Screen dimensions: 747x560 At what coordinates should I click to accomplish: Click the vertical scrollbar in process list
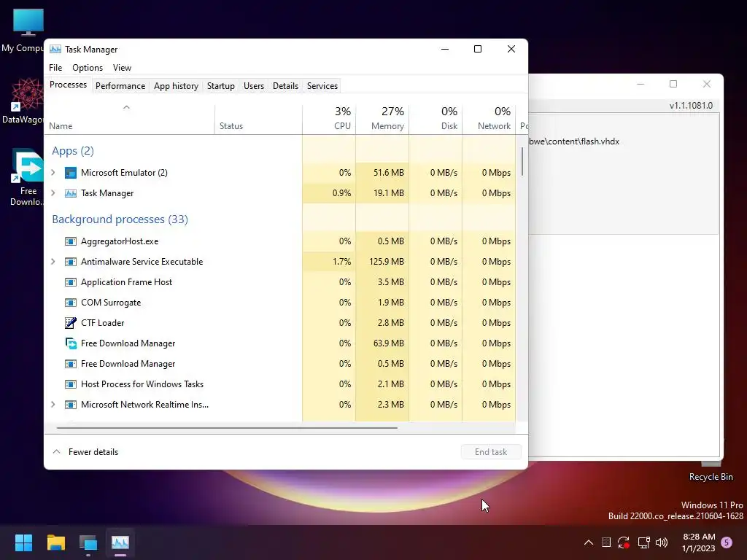(x=522, y=162)
